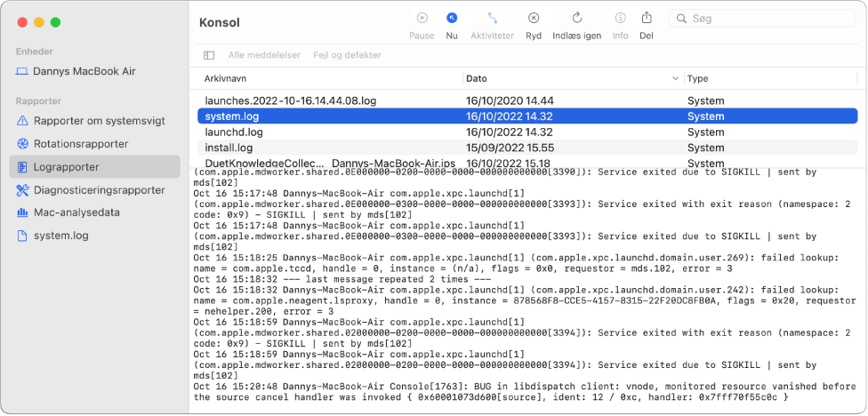
Task: Minimize the window with the yellow button
Action: [39, 23]
